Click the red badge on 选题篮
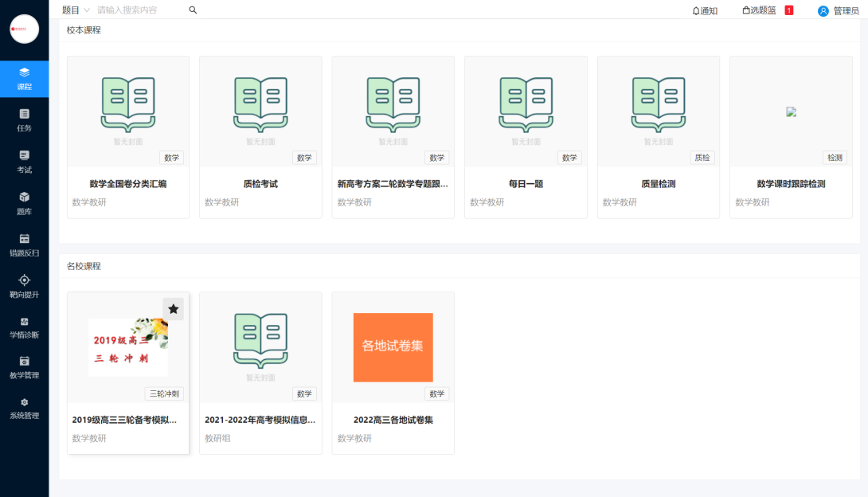Screen dimensions: 868x497 pyautogui.click(x=789, y=10)
